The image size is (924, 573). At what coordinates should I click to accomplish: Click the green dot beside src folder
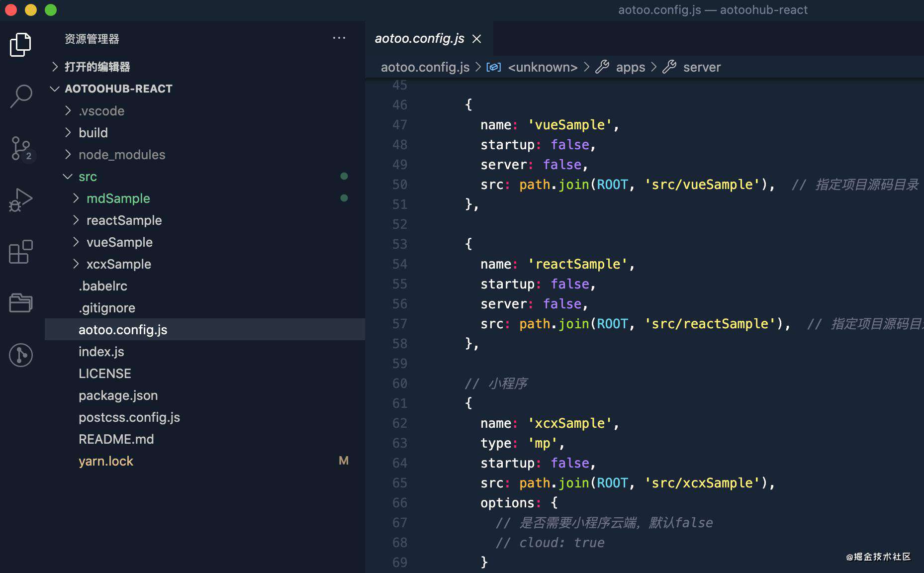(x=344, y=176)
